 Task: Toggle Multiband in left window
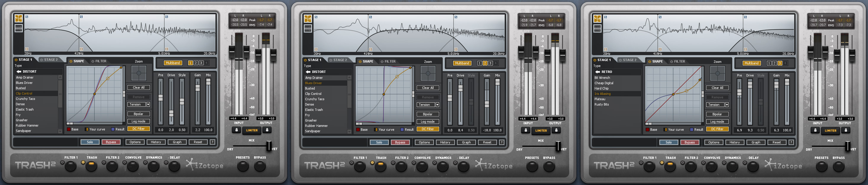pyautogui.click(x=173, y=63)
